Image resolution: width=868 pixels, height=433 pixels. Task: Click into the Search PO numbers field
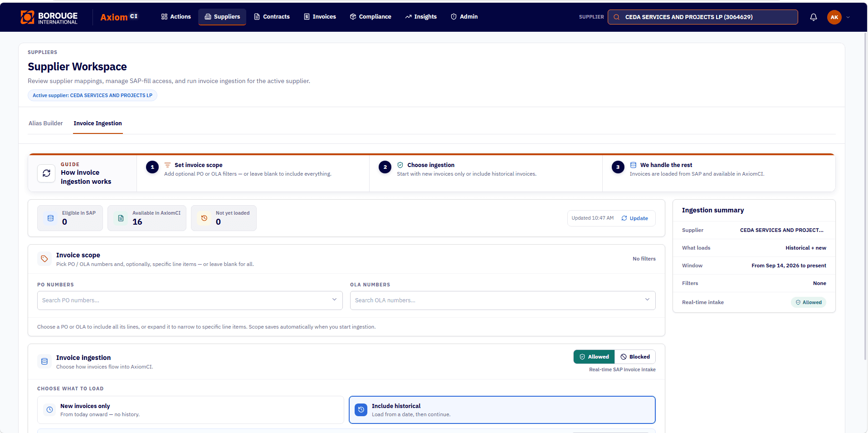point(190,300)
